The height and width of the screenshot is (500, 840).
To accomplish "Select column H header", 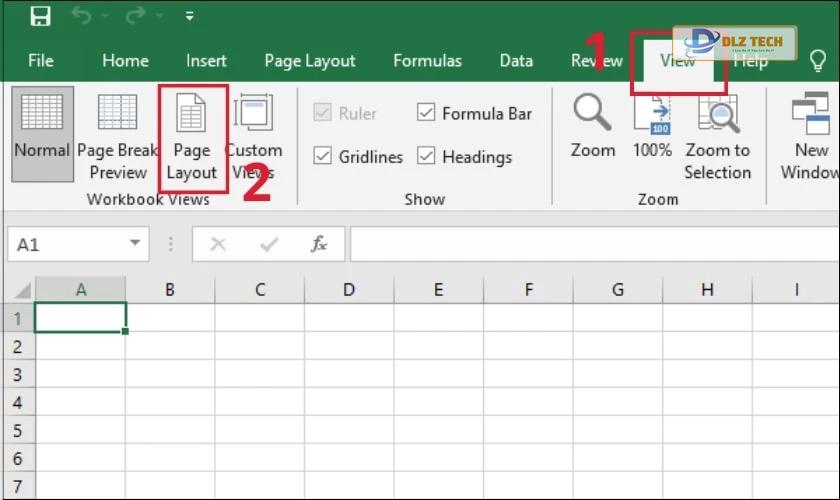I will click(x=707, y=290).
